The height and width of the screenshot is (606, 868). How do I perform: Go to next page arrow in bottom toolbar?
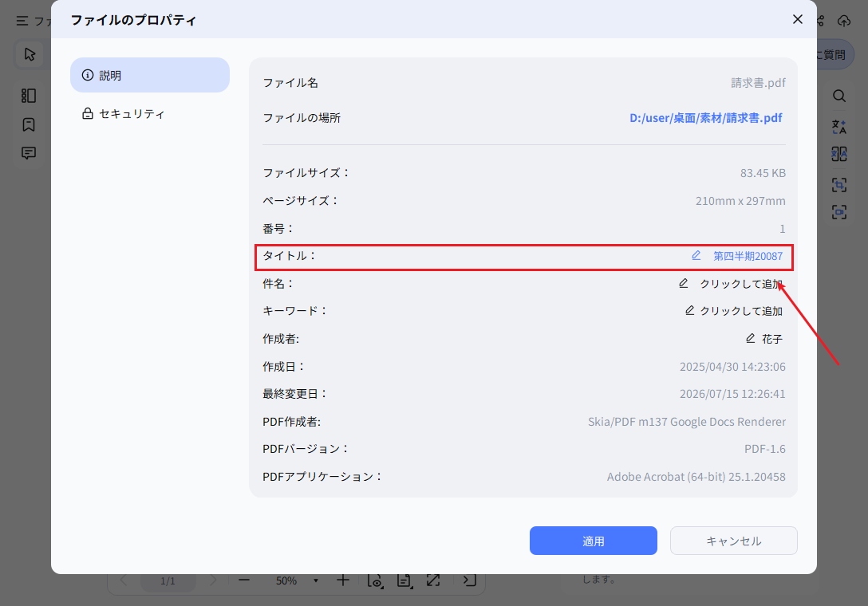(213, 580)
